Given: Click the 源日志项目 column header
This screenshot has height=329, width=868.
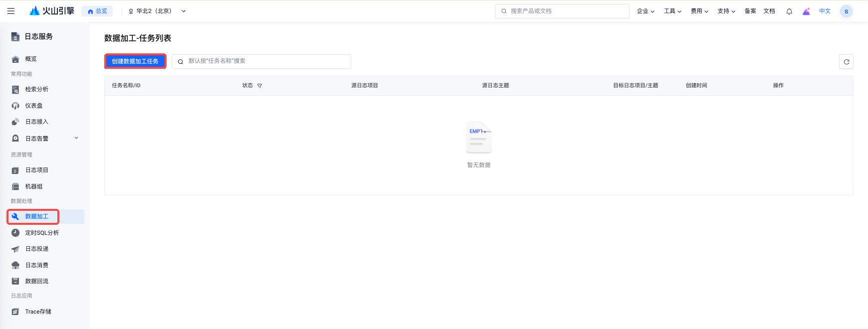Looking at the screenshot, I should pos(365,86).
